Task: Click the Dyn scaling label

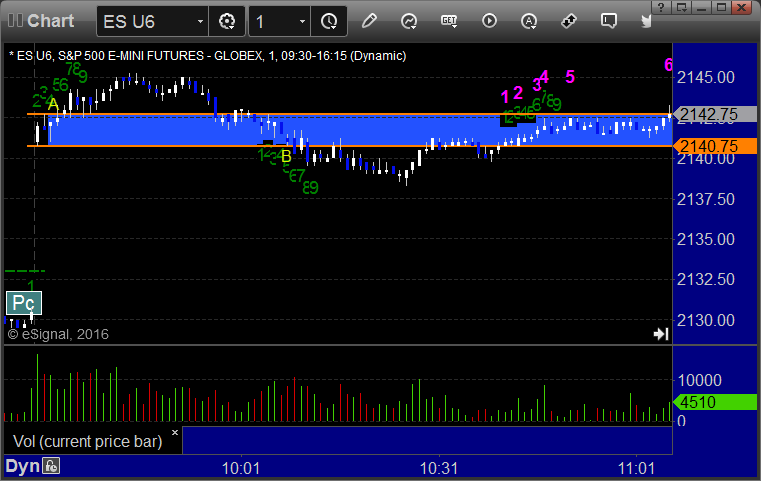Action: point(22,466)
